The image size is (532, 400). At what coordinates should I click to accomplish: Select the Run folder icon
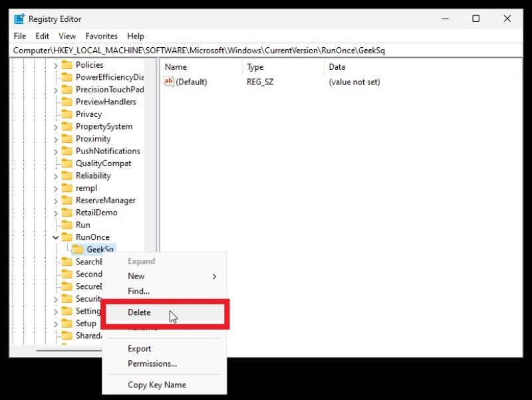[67, 225]
